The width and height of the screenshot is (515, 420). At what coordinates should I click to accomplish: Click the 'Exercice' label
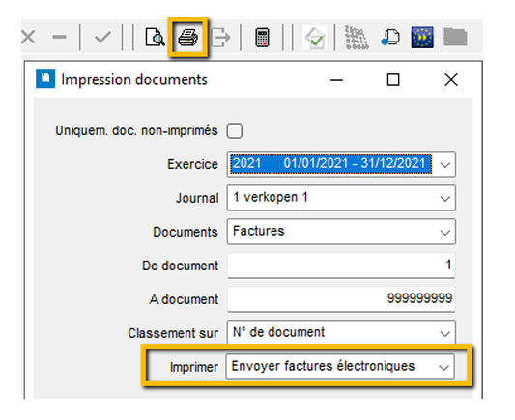pos(193,164)
